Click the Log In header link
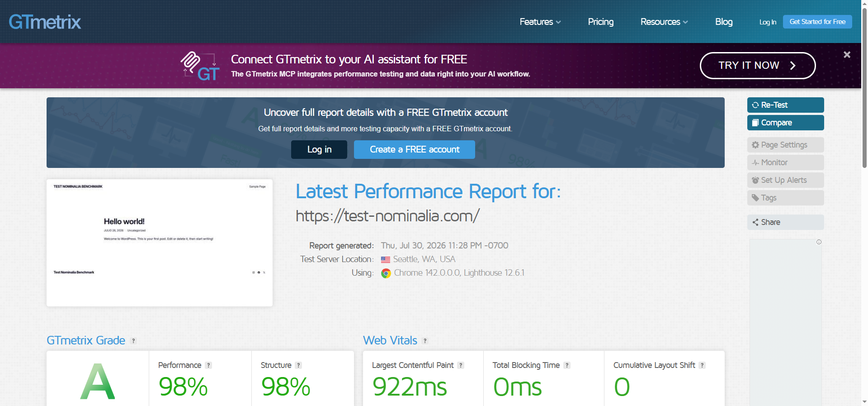The image size is (868, 406). click(768, 22)
